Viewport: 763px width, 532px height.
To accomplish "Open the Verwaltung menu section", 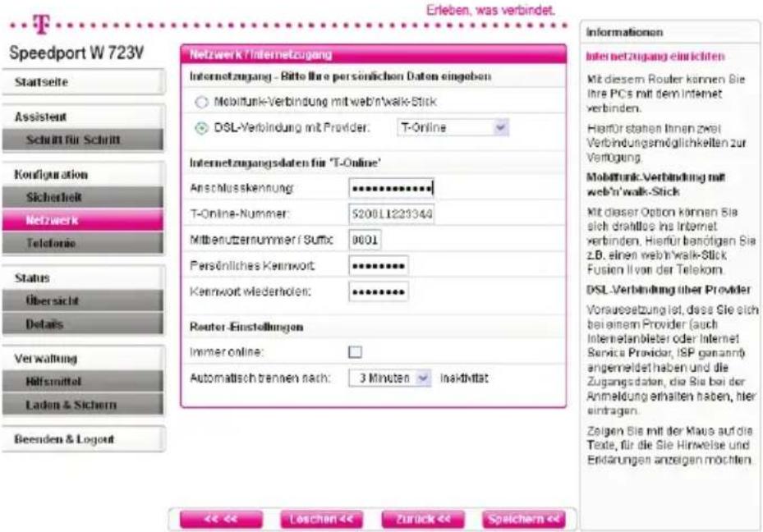I will click(x=83, y=359).
